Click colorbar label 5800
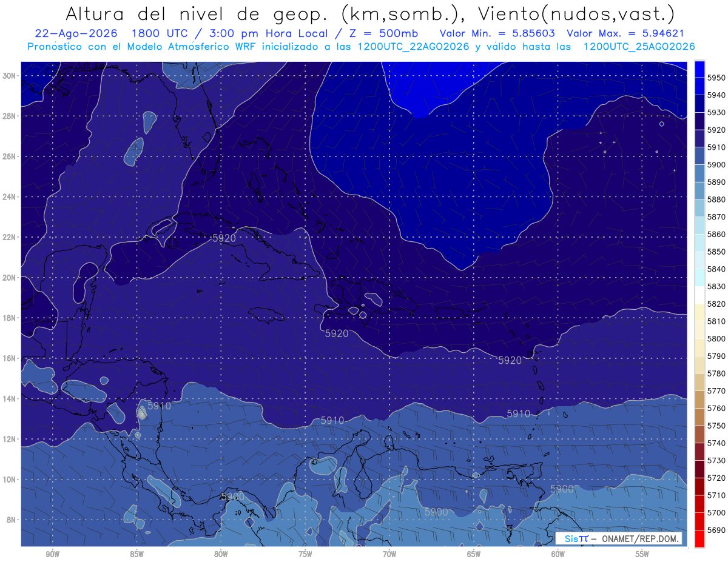 716,339
